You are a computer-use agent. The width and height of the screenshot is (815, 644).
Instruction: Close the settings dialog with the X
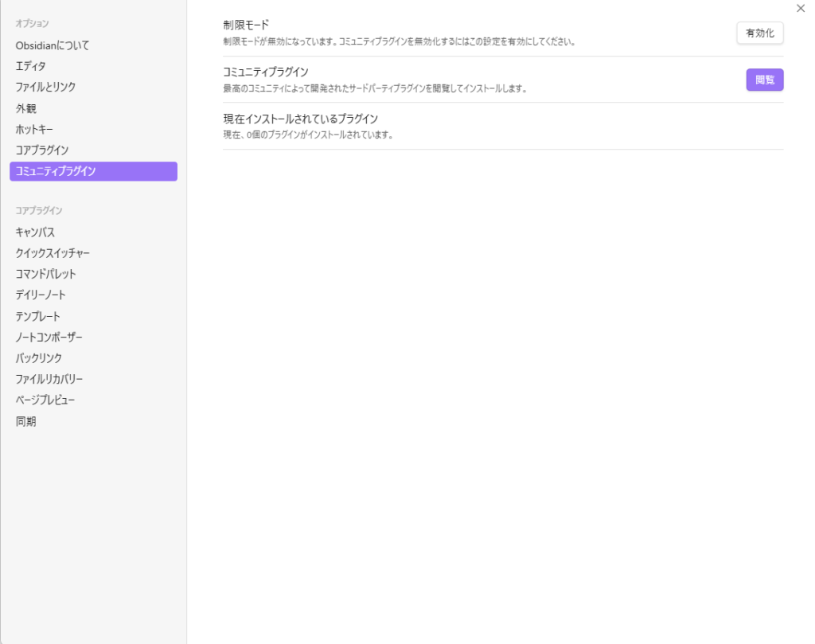tap(801, 8)
